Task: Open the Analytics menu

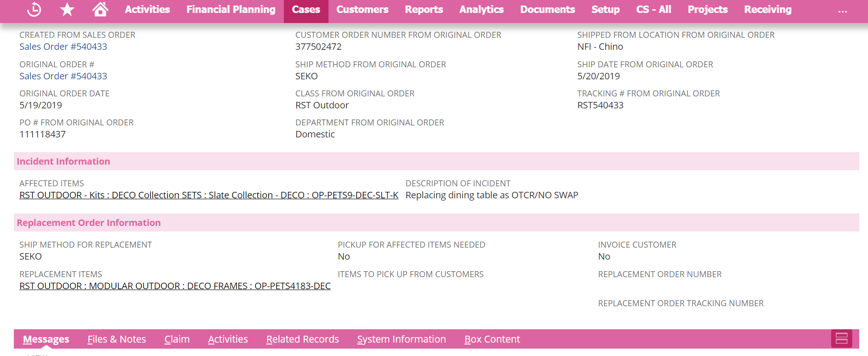Action: 481,10
